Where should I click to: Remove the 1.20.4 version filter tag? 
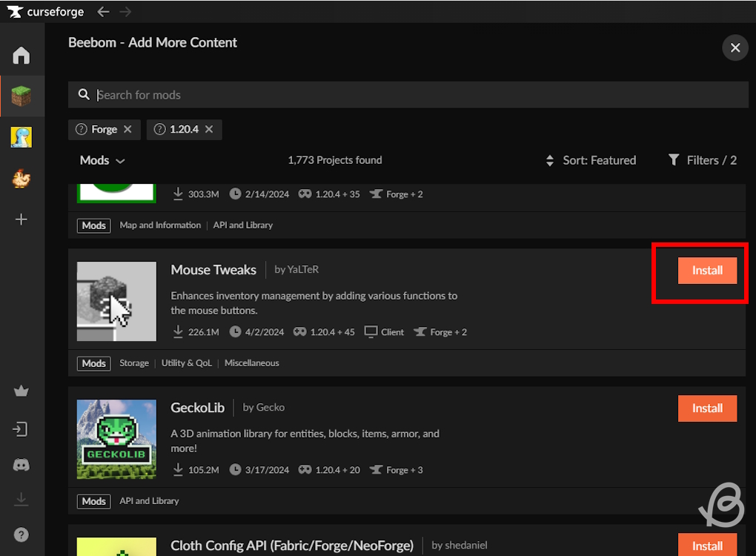click(209, 129)
